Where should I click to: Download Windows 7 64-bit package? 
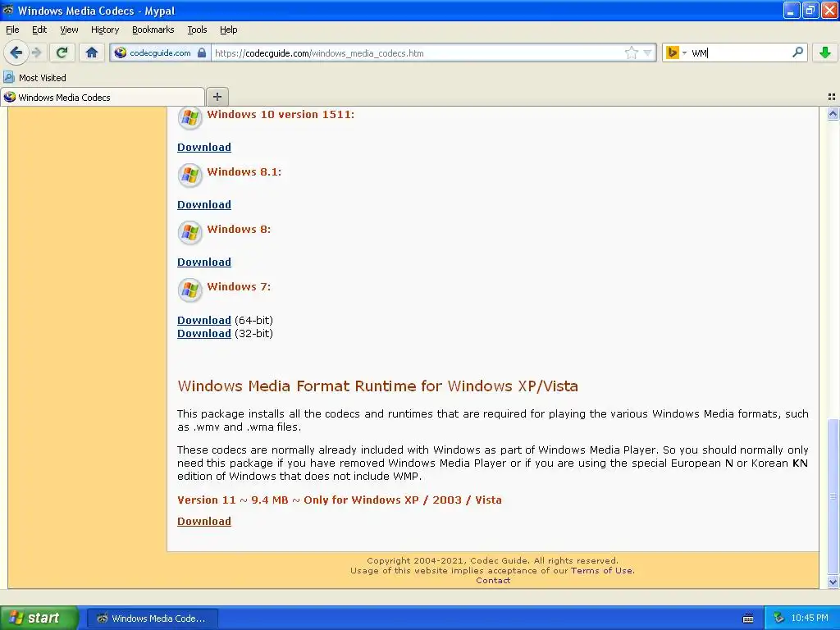(204, 320)
